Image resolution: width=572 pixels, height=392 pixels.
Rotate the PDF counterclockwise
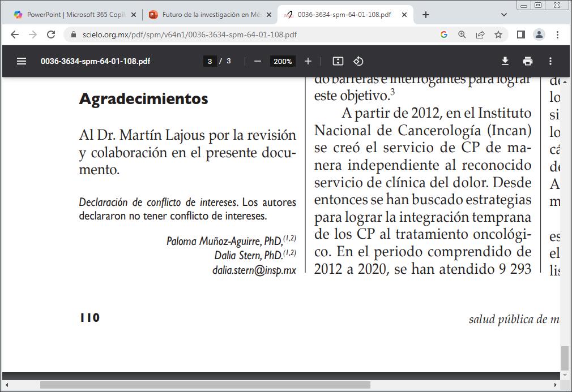pos(358,61)
